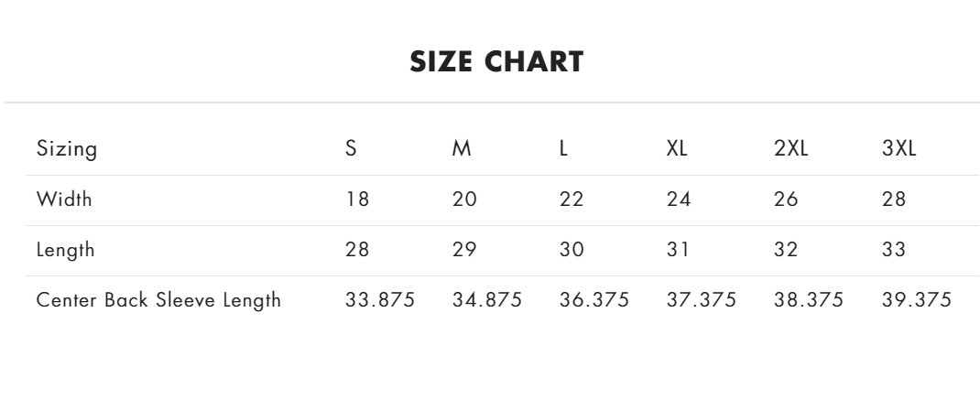Select the Width row label
This screenshot has height=410, width=980.
click(x=64, y=200)
